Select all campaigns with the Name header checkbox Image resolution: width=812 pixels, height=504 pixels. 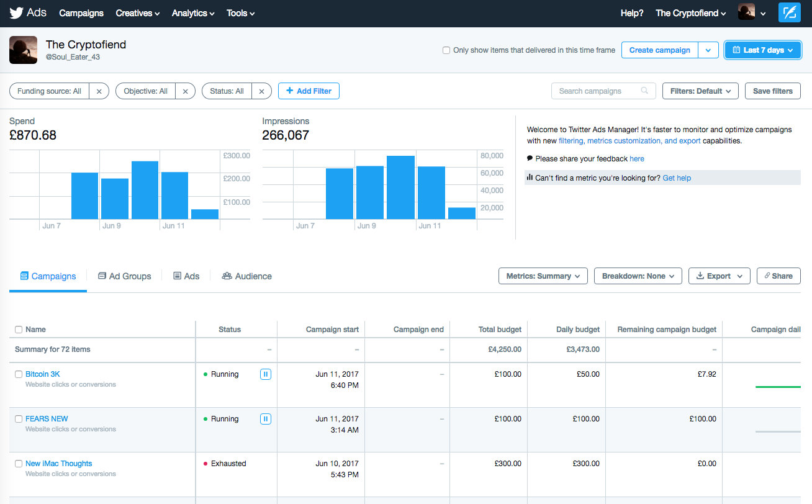coord(19,330)
